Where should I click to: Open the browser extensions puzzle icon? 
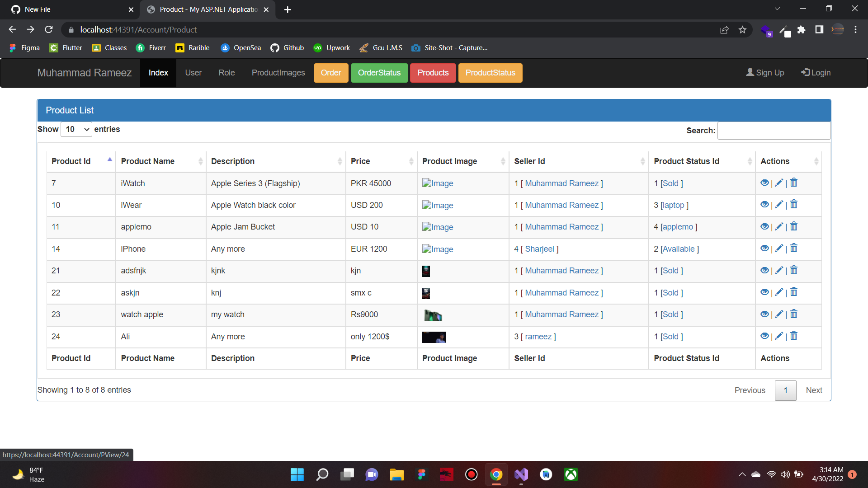pos(802,29)
